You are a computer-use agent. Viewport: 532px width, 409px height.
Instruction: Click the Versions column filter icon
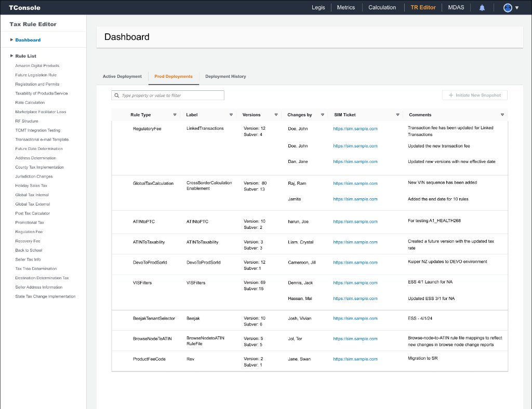pyautogui.click(x=275, y=115)
